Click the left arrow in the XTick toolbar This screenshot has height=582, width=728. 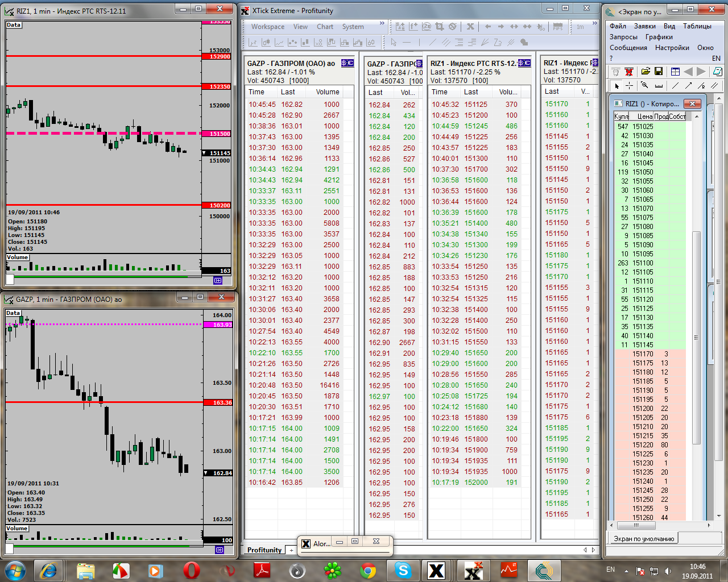coord(487,27)
